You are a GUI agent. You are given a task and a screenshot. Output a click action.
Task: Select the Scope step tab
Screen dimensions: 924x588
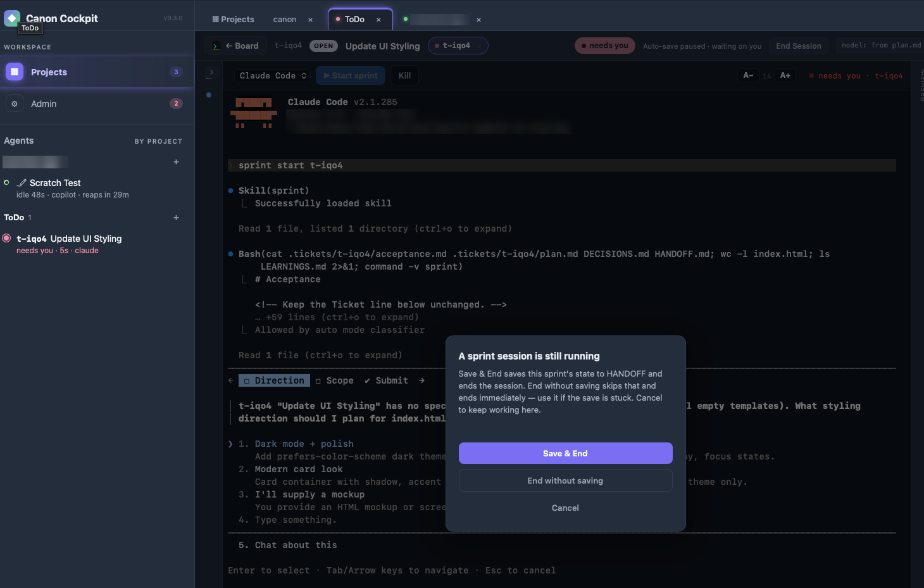(x=334, y=380)
